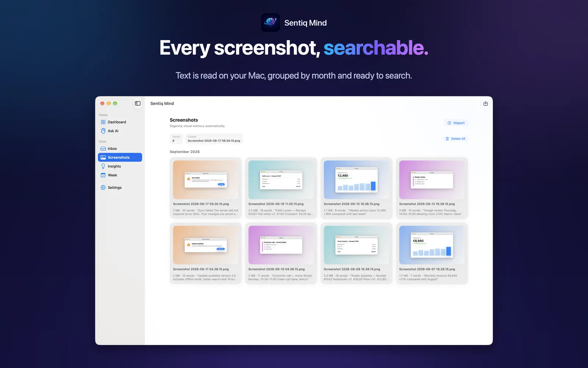
Task: Open the Inbox tray icon
Action: coord(103,149)
